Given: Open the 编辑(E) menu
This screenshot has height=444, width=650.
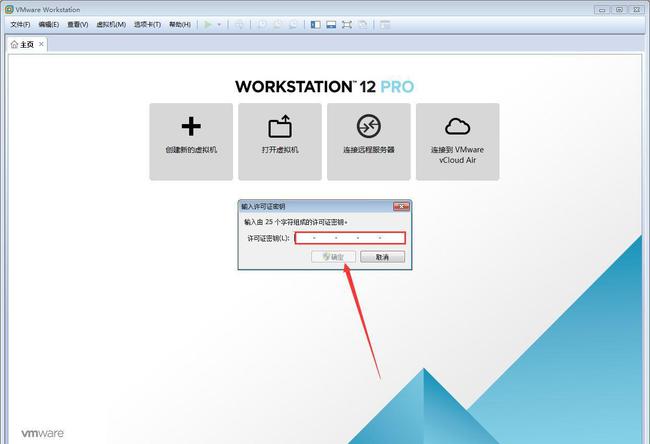Looking at the screenshot, I should tap(49, 24).
